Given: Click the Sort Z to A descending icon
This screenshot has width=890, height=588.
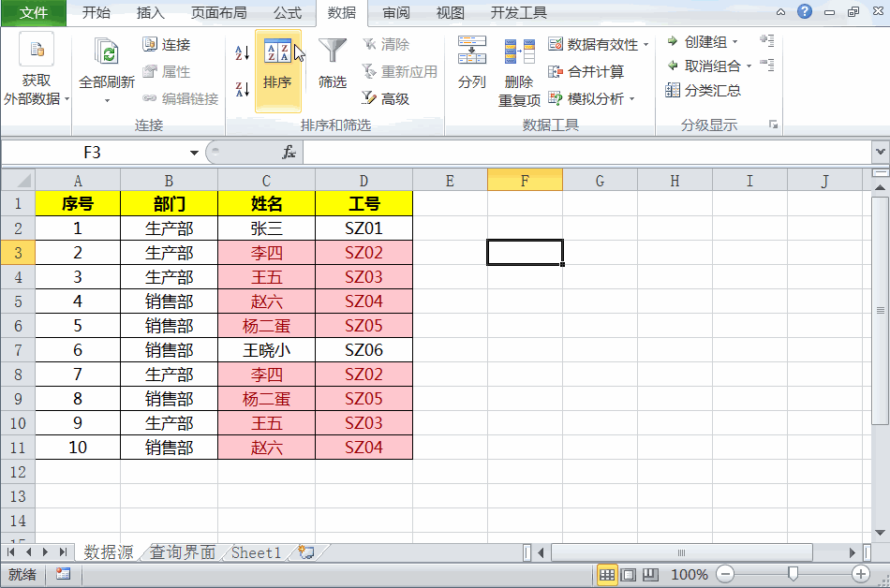Looking at the screenshot, I should point(242,89).
